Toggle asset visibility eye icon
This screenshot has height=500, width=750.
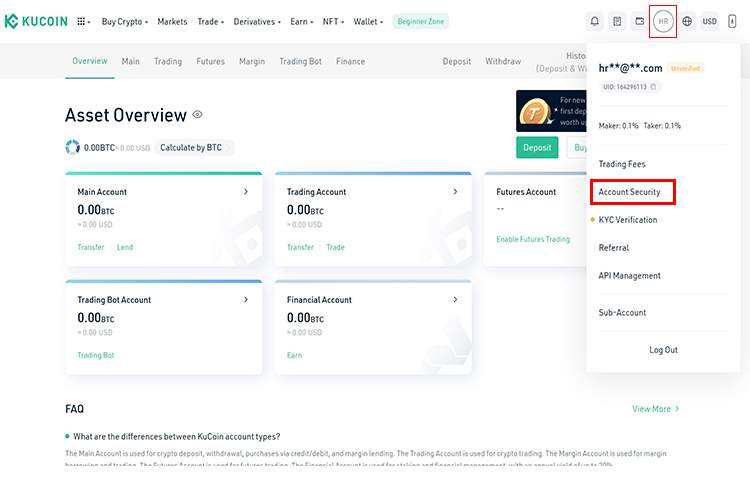click(197, 114)
